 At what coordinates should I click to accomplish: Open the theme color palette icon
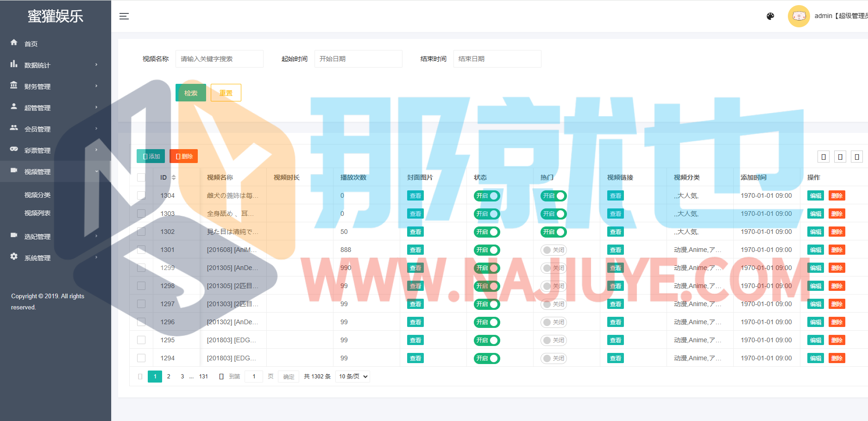pos(770,16)
